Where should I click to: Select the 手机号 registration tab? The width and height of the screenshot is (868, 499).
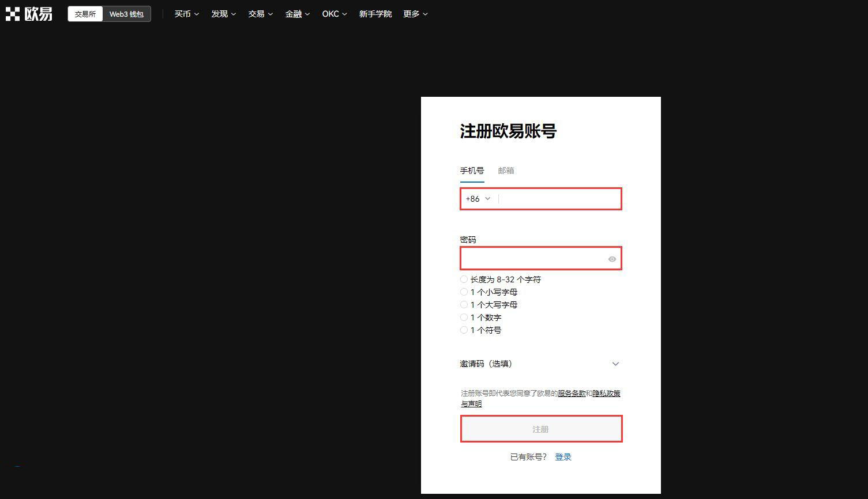472,171
